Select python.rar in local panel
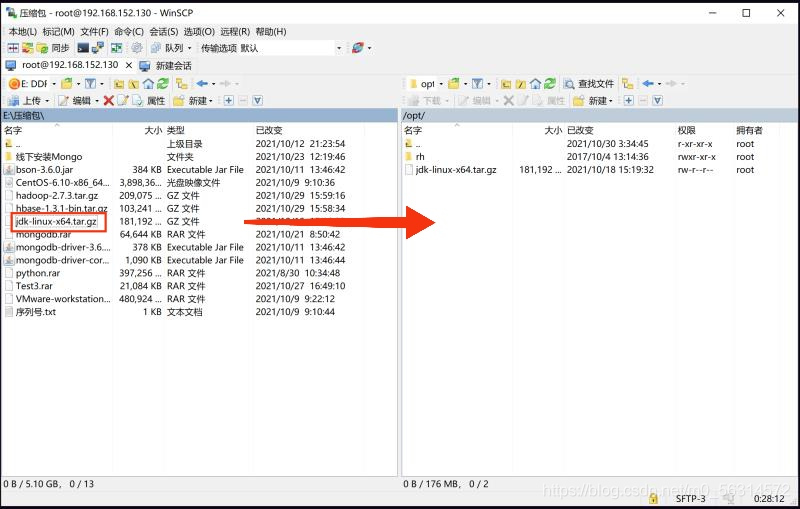Image resolution: width=800 pixels, height=509 pixels. (38, 273)
